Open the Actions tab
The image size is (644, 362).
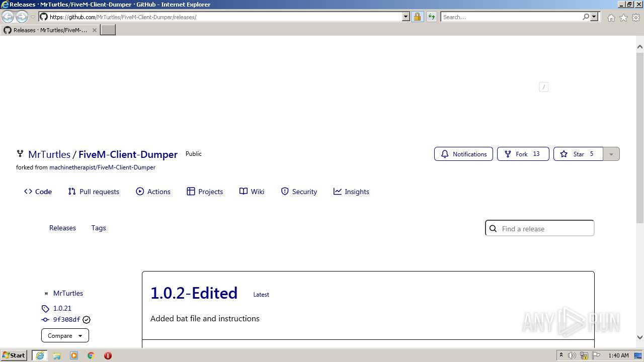[153, 192]
